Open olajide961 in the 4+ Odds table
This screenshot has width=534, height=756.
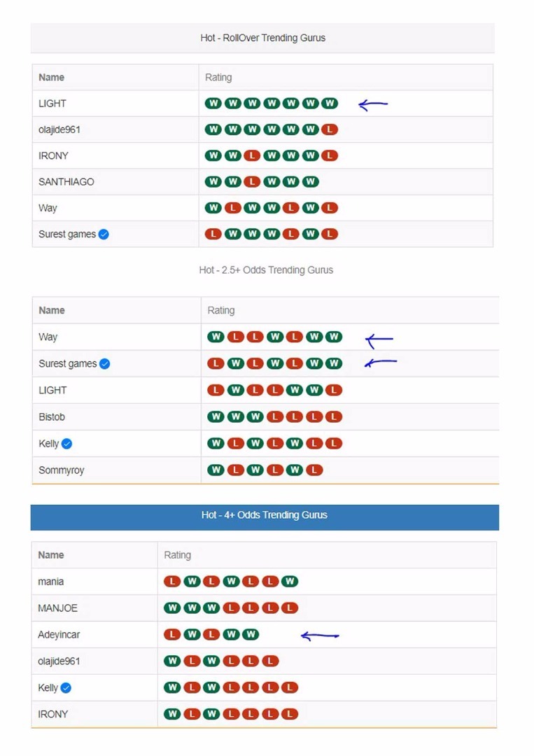(x=59, y=661)
